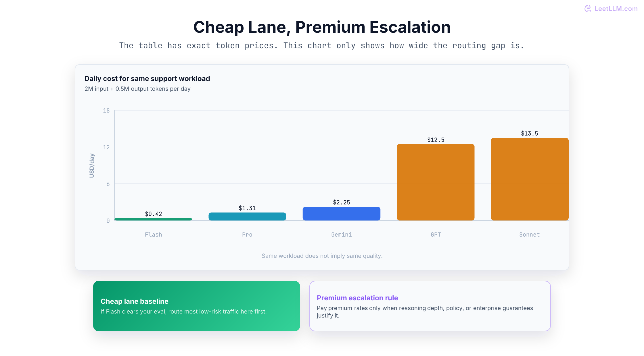Click the Same workload does not imply same quality note
This screenshot has height=356, width=644.
(x=322, y=256)
